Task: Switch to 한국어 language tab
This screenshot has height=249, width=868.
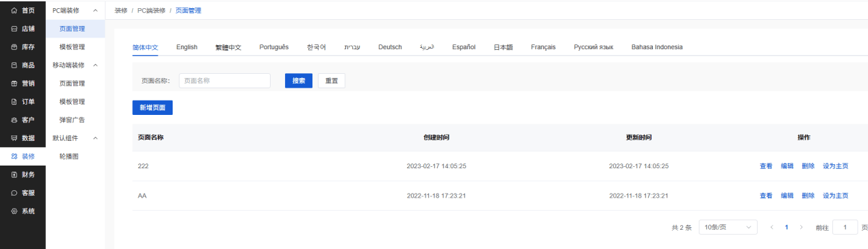Action: (x=317, y=47)
